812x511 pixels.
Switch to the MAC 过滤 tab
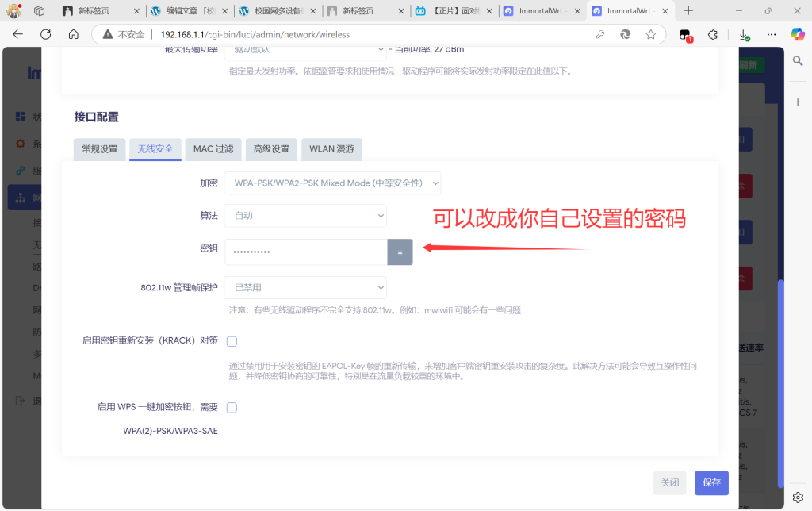pyautogui.click(x=213, y=149)
